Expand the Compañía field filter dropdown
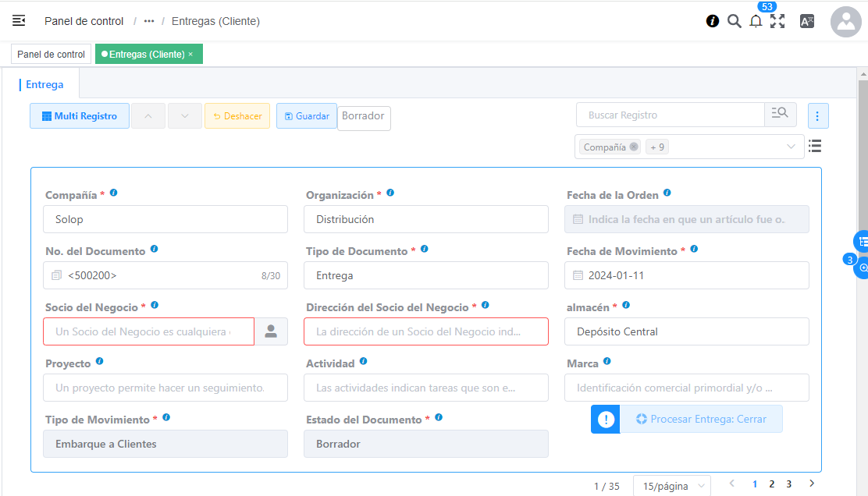This screenshot has width=868, height=496. coord(791,147)
